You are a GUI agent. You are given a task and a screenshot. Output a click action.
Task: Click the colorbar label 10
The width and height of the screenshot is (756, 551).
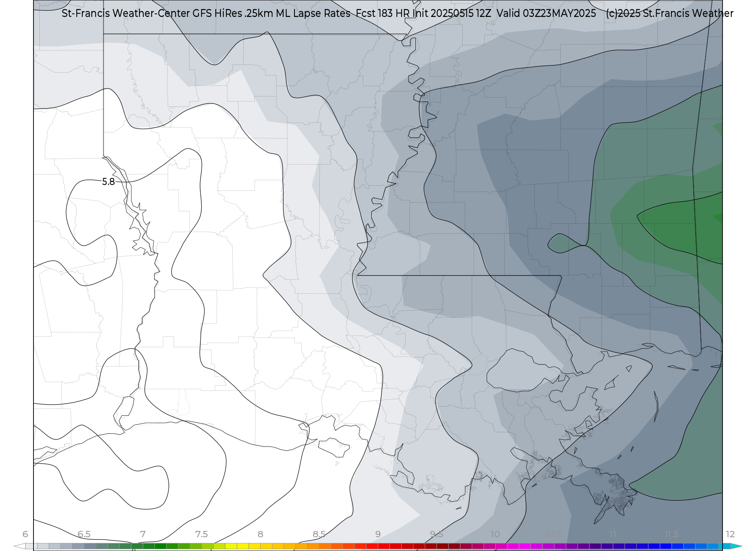click(495, 534)
